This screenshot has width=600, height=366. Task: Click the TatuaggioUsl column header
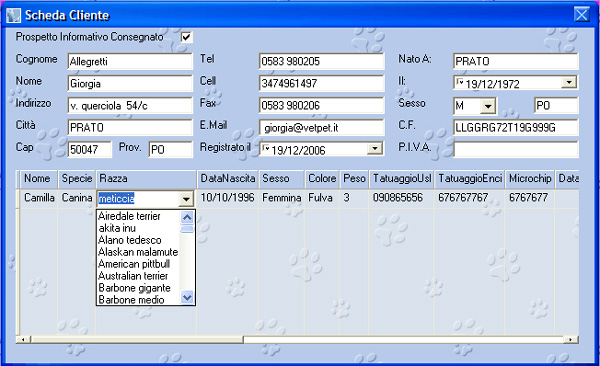(402, 179)
